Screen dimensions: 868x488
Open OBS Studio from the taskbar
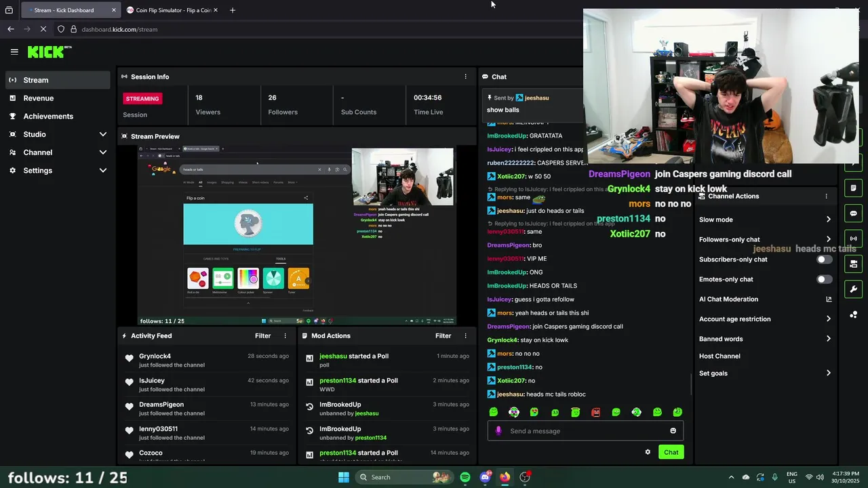click(x=525, y=477)
